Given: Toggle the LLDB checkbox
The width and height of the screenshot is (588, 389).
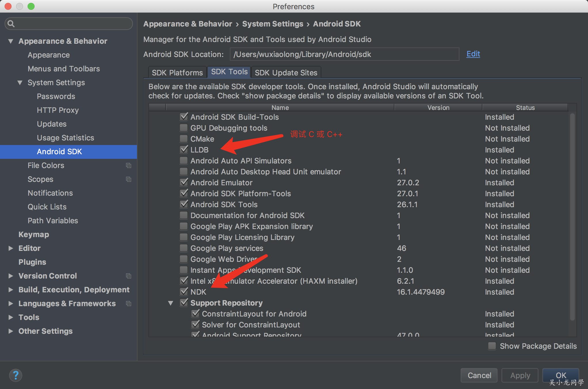Looking at the screenshot, I should coord(184,150).
